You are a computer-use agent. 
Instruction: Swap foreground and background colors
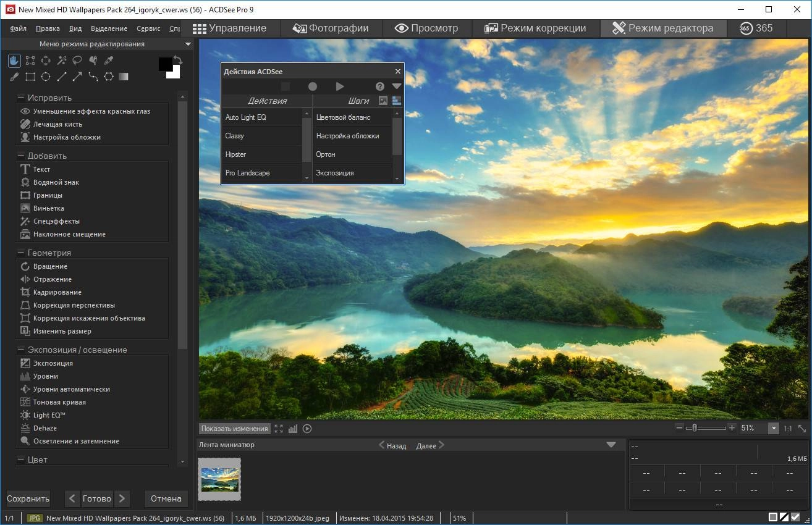(x=178, y=60)
